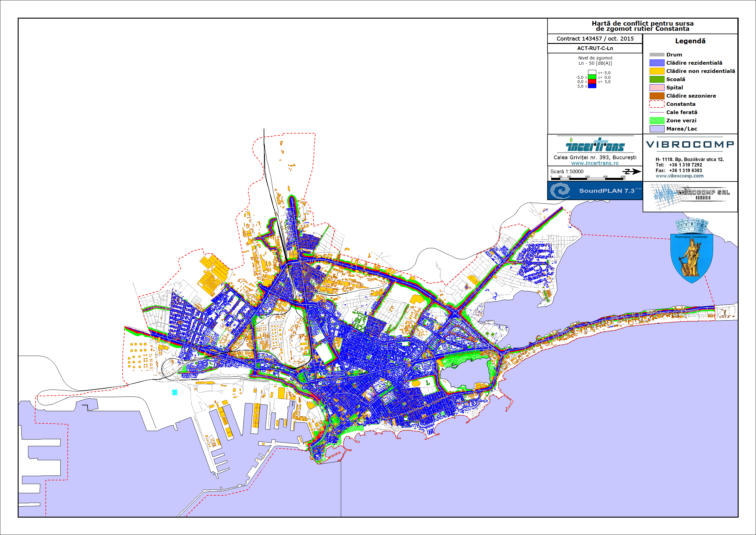Click the north arrow compass symbol
This screenshot has width=756, height=535.
[632, 171]
